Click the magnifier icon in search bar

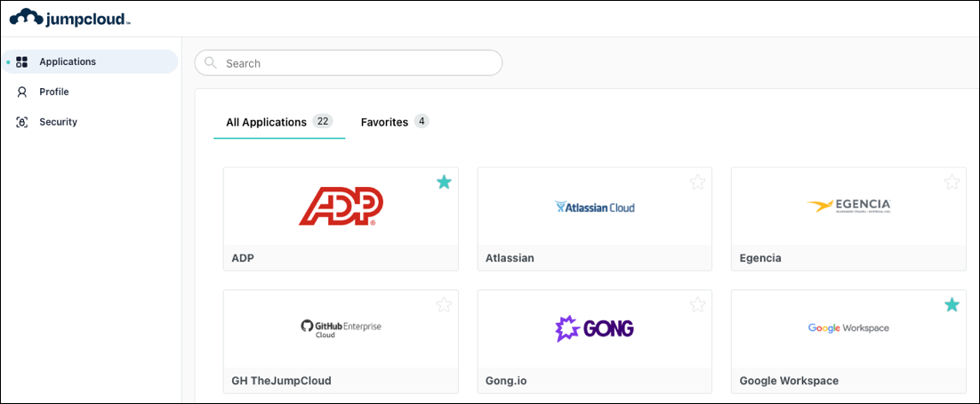(x=211, y=62)
